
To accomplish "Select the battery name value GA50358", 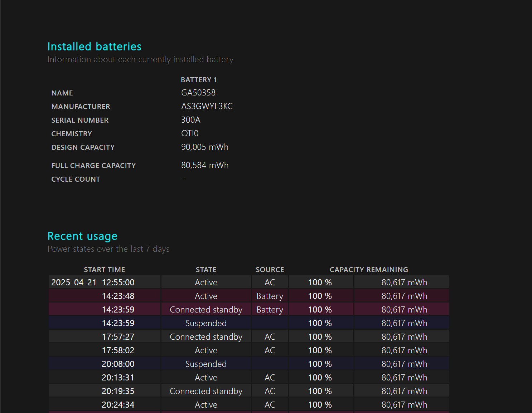I will coord(198,93).
